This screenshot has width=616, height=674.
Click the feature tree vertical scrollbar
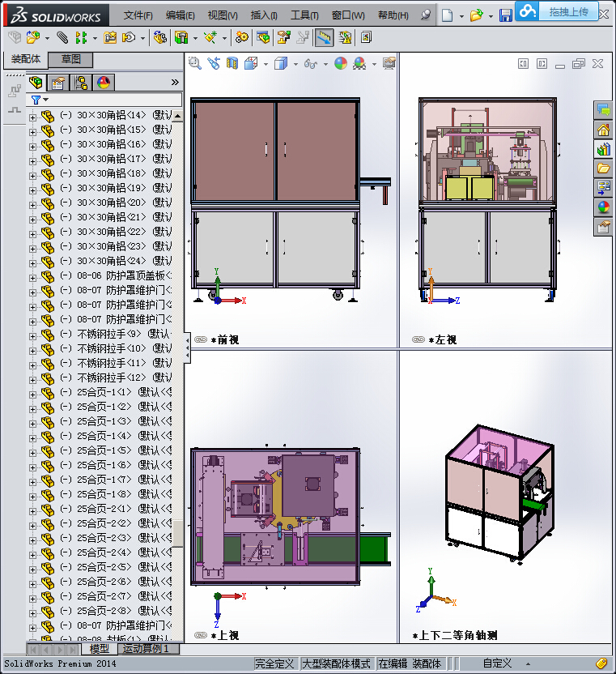pyautogui.click(x=177, y=534)
